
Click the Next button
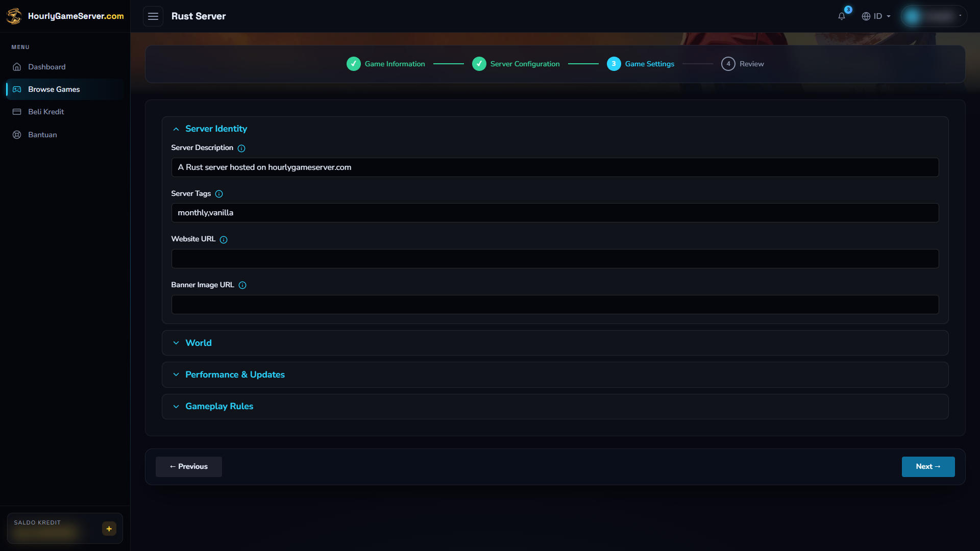(928, 467)
